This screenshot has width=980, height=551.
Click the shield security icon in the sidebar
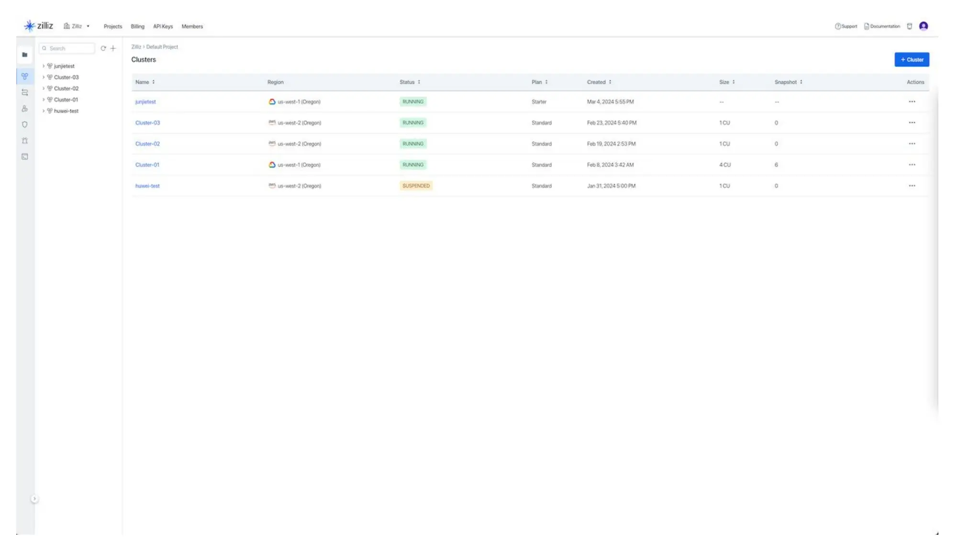(24, 125)
